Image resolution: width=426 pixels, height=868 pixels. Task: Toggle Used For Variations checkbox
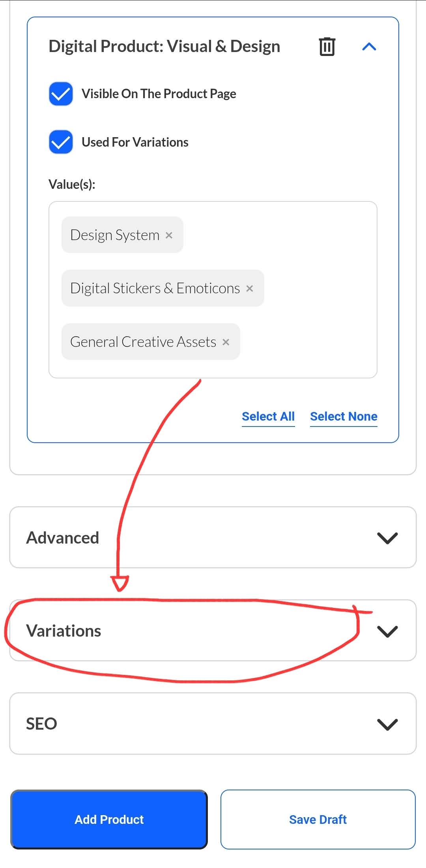61,142
